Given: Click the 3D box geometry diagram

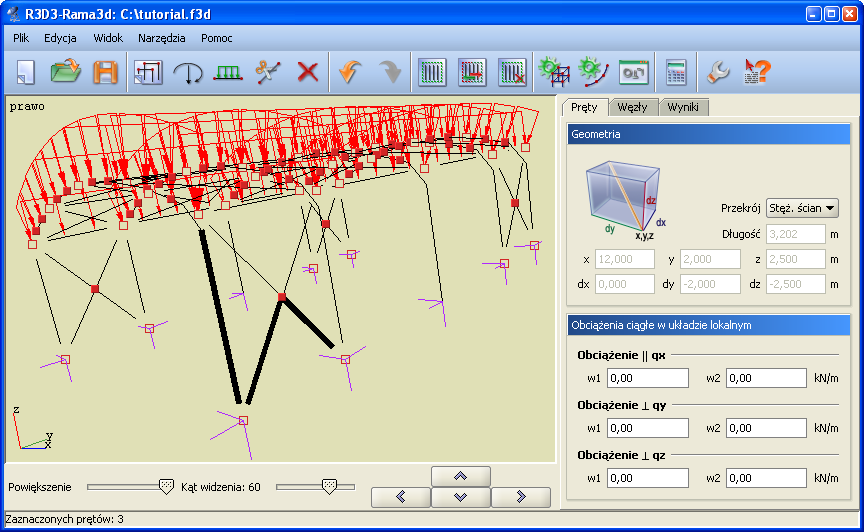Looking at the screenshot, I should pos(625,201).
